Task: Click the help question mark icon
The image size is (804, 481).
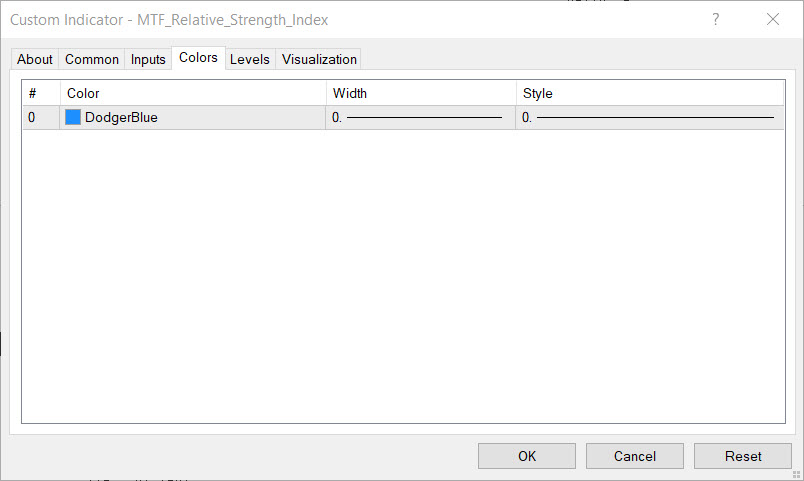Action: pyautogui.click(x=715, y=19)
